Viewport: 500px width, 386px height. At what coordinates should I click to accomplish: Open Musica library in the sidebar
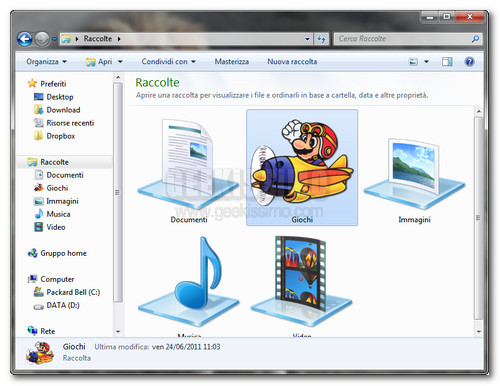point(58,214)
